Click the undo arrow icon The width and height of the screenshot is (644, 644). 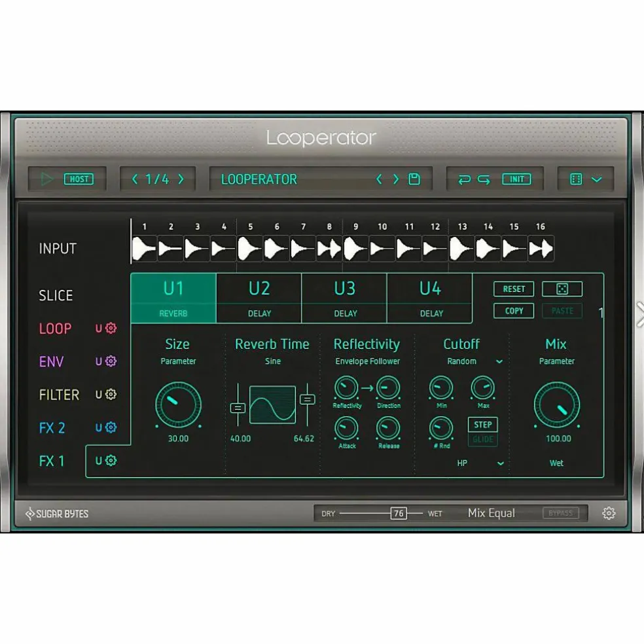464,179
